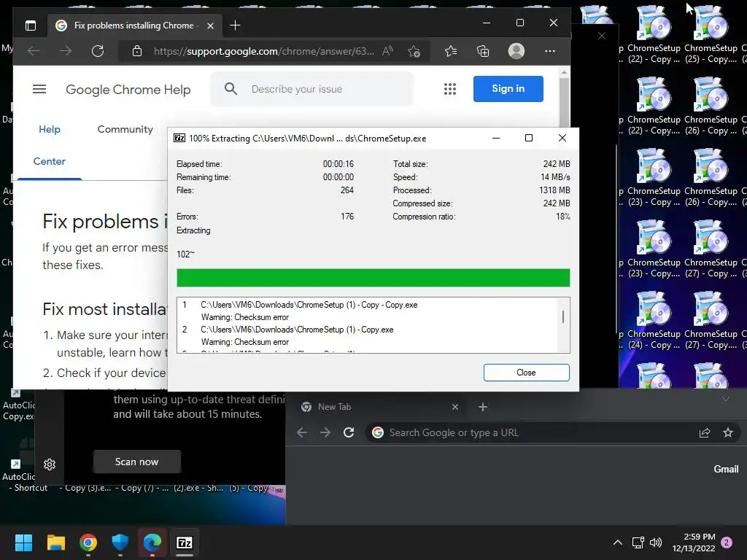Open volume tray icon
Screen dimensions: 747x560
coord(656,542)
